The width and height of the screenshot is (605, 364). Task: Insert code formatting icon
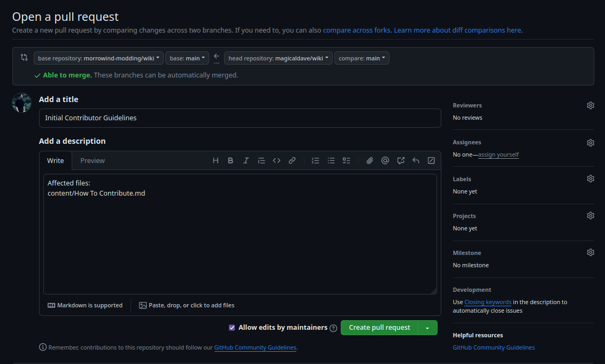point(277,160)
